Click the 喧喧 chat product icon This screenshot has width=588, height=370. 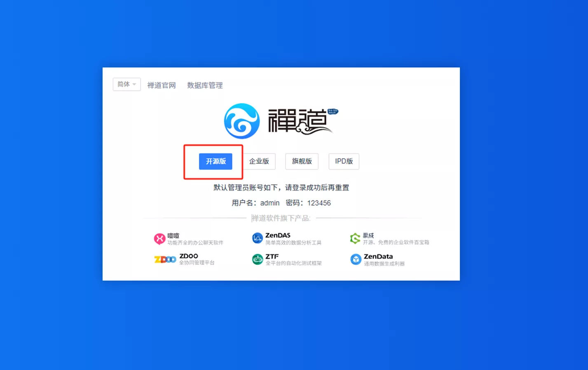click(x=159, y=238)
